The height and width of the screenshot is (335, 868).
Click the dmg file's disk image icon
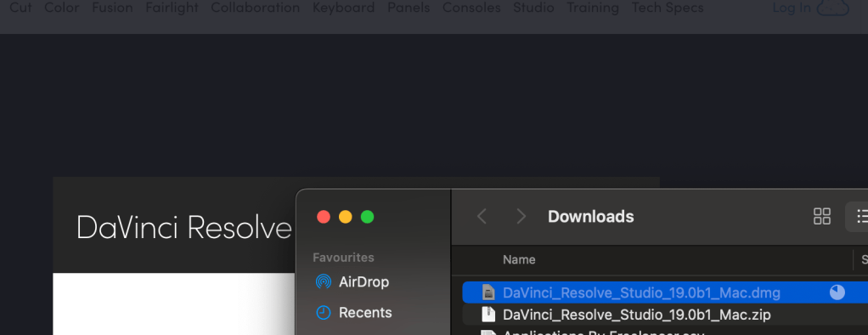(x=488, y=292)
